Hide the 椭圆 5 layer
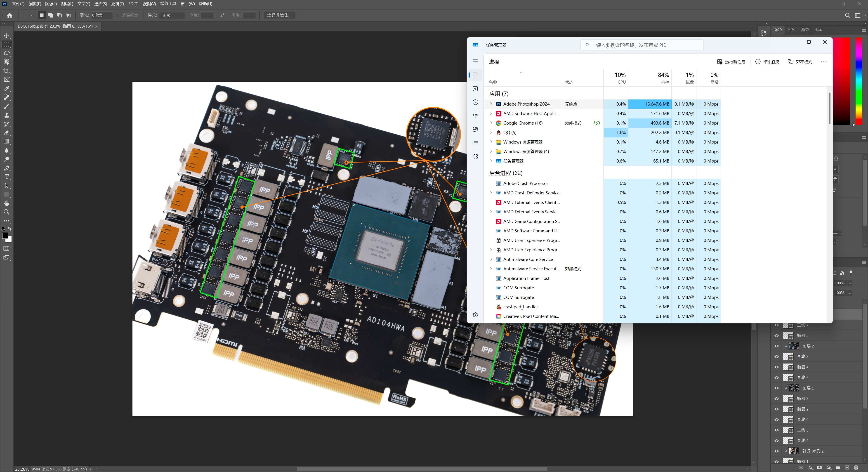 click(x=777, y=335)
